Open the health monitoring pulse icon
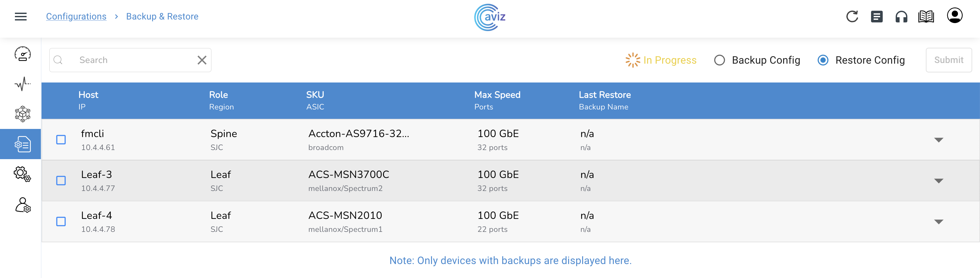 22,84
